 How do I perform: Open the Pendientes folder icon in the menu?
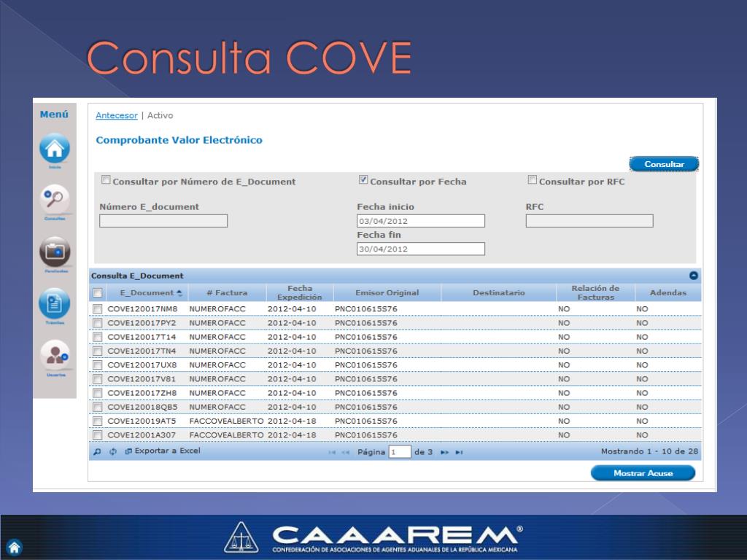[55, 252]
